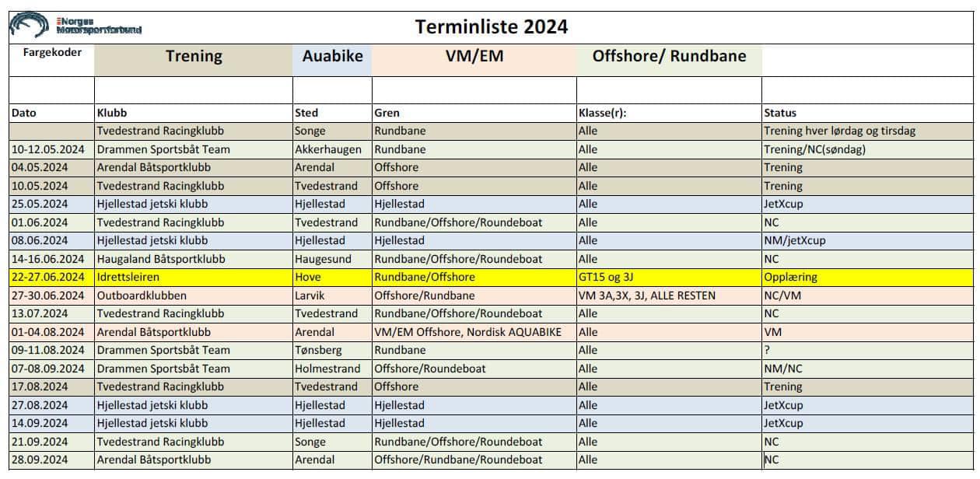Click the Klasse(r): column header
Screen dimensions: 980x479
(x=669, y=113)
